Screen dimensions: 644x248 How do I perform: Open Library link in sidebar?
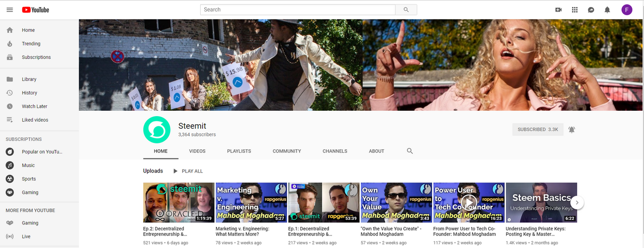tap(29, 79)
